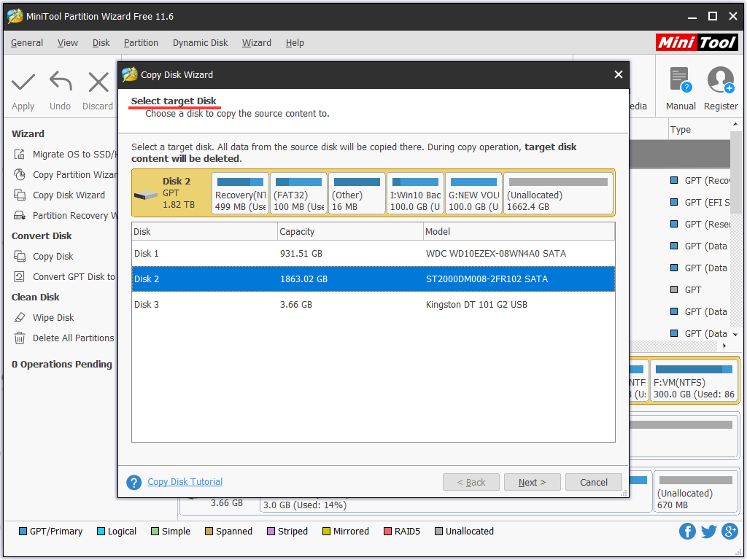Image resolution: width=747 pixels, height=560 pixels.
Task: Click the Cancel button
Action: (x=594, y=483)
